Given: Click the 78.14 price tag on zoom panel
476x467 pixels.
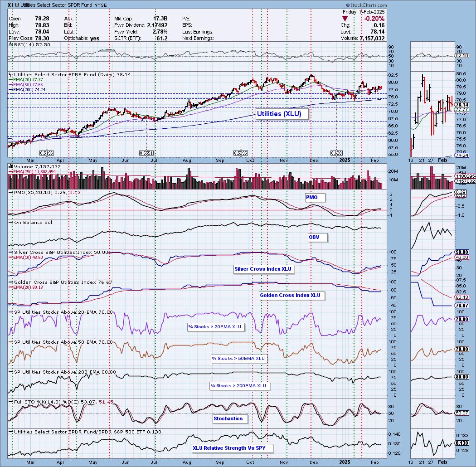Looking at the screenshot, I should click(x=462, y=105).
